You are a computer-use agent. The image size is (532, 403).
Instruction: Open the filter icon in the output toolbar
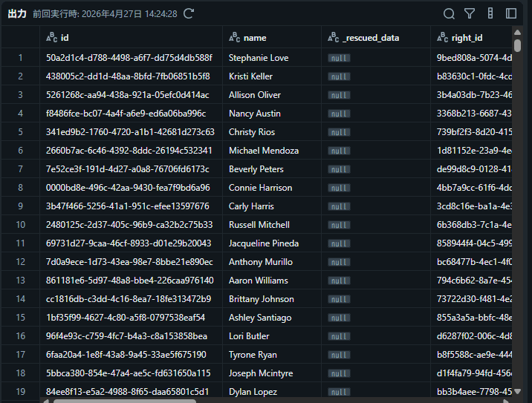[x=470, y=13]
